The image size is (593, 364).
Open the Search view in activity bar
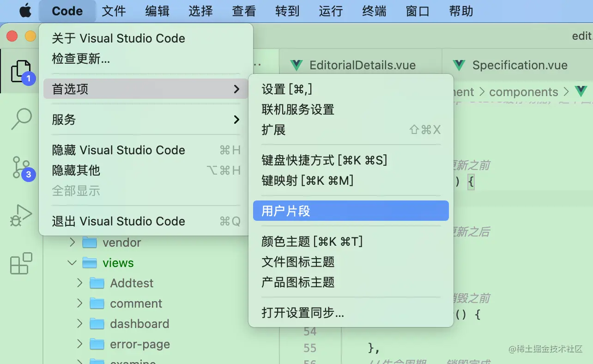[21, 119]
